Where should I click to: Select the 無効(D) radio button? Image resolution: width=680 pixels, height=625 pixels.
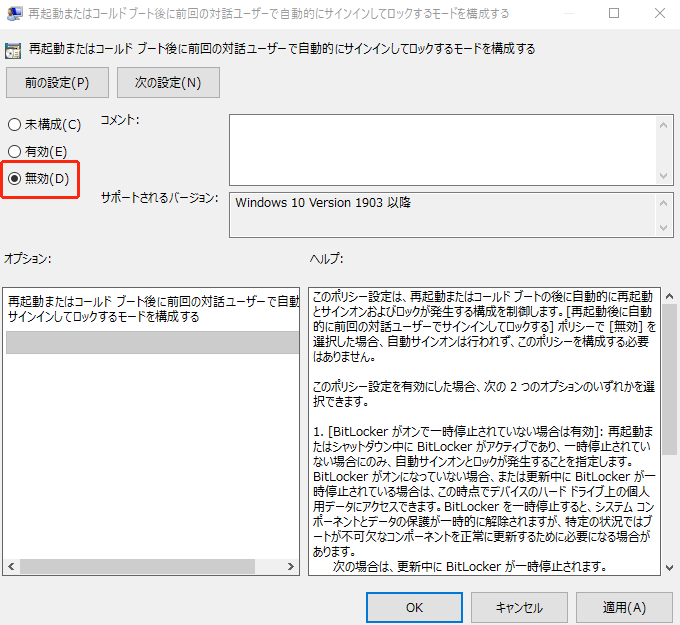14,179
